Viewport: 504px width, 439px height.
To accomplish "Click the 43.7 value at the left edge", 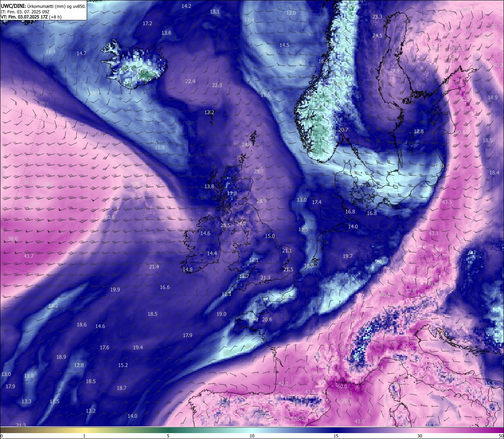I will pos(28,256).
